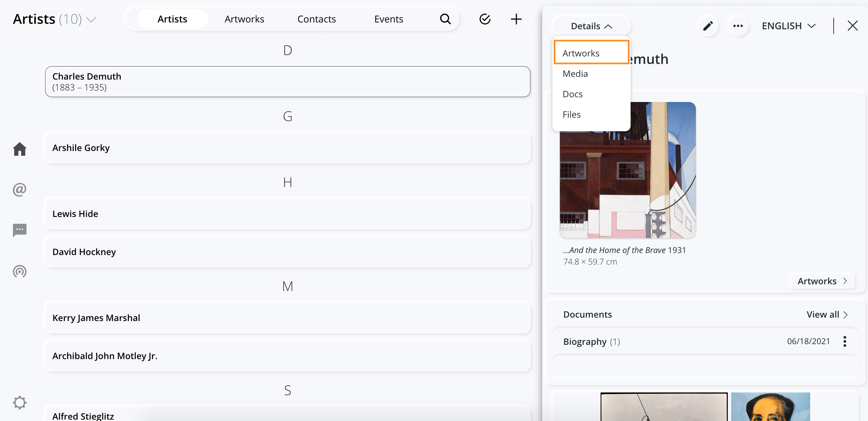Viewport: 868px width, 421px height.
Task: Select Arshile Gorky artist row
Action: [x=288, y=148]
